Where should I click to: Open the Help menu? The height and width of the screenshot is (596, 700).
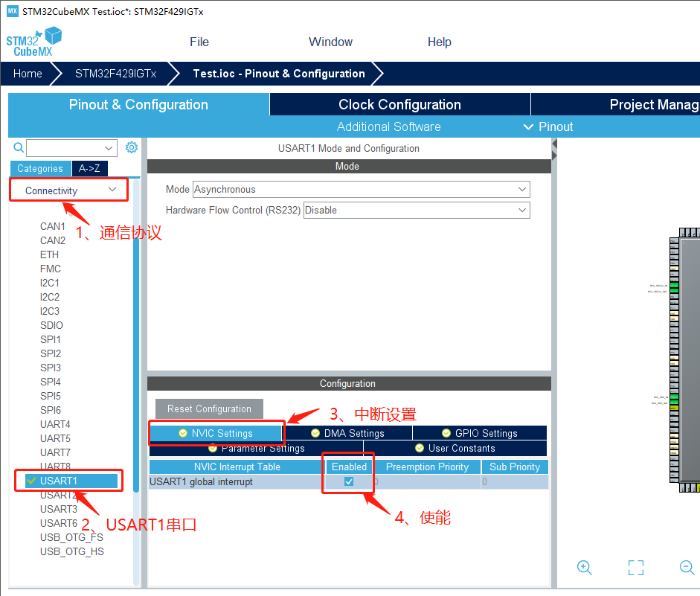pos(440,42)
